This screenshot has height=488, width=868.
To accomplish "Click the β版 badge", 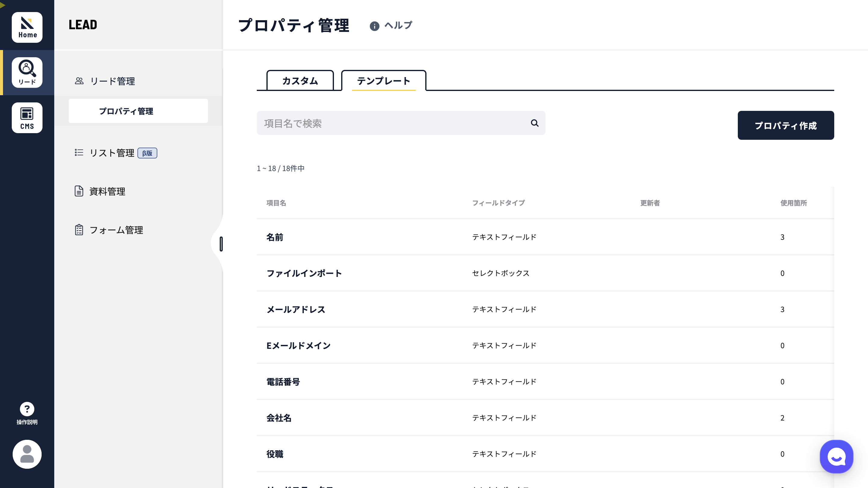I will [x=147, y=153].
